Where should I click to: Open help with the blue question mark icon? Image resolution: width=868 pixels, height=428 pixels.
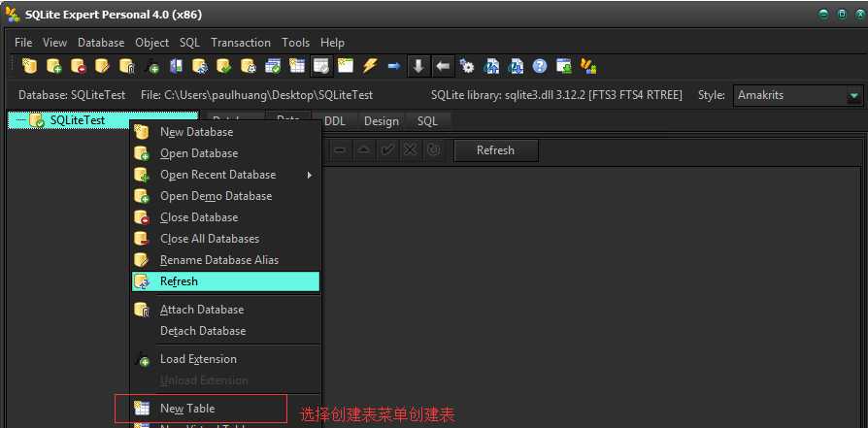(x=540, y=66)
